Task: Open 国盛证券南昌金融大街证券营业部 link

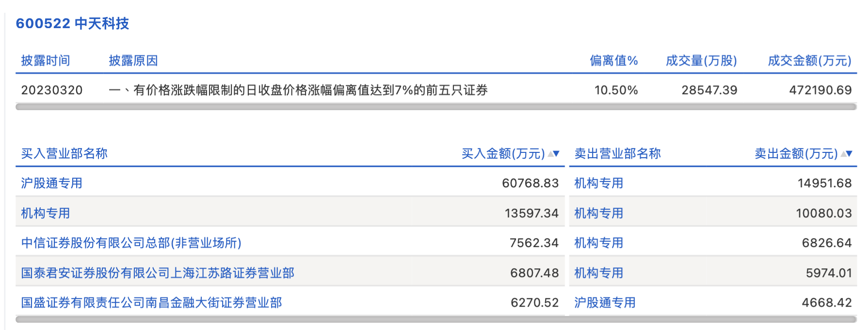Action: click(x=152, y=302)
